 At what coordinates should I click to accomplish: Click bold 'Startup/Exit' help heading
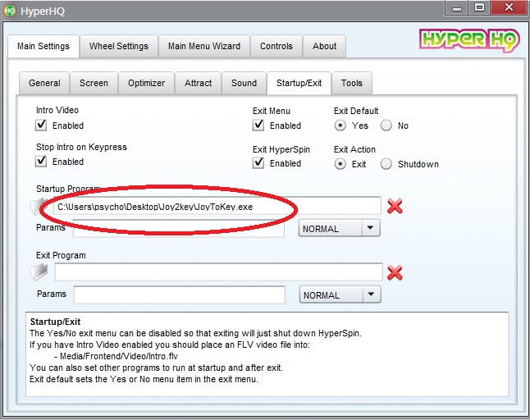tap(55, 322)
